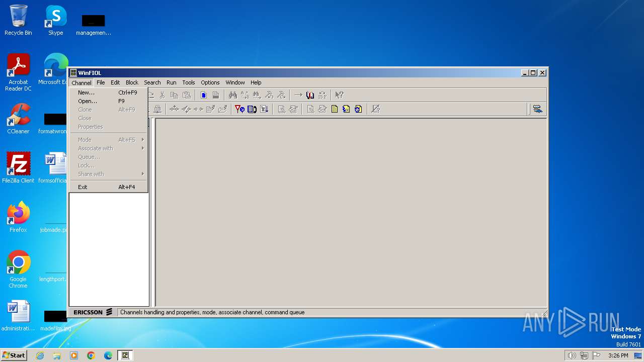Click the sort list down-arrow icon
The width and height of the screenshot is (644, 362).
click(x=264, y=109)
